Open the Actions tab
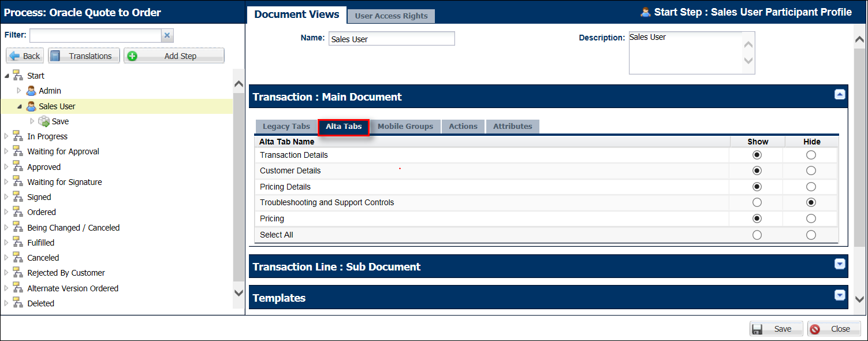868x341 pixels. pos(463,127)
